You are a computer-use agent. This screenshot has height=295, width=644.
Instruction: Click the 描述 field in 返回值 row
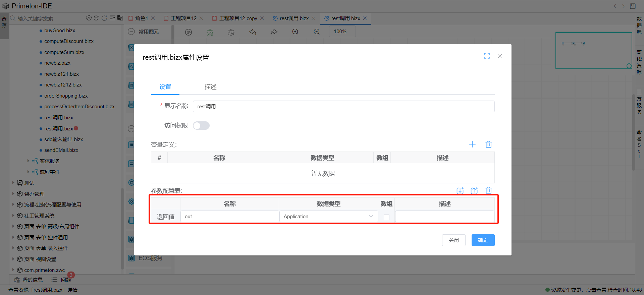point(445,217)
